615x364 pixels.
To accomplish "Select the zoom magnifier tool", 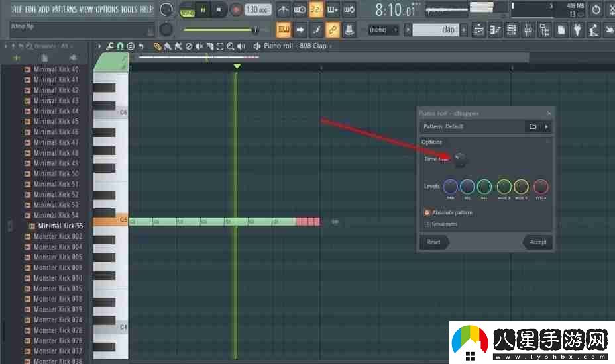I will (x=231, y=46).
